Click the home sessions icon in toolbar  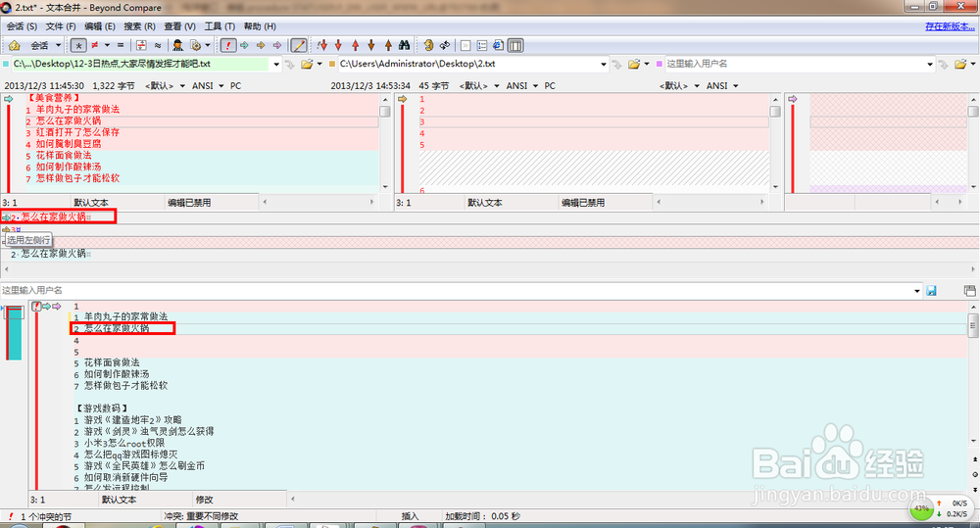(x=15, y=45)
